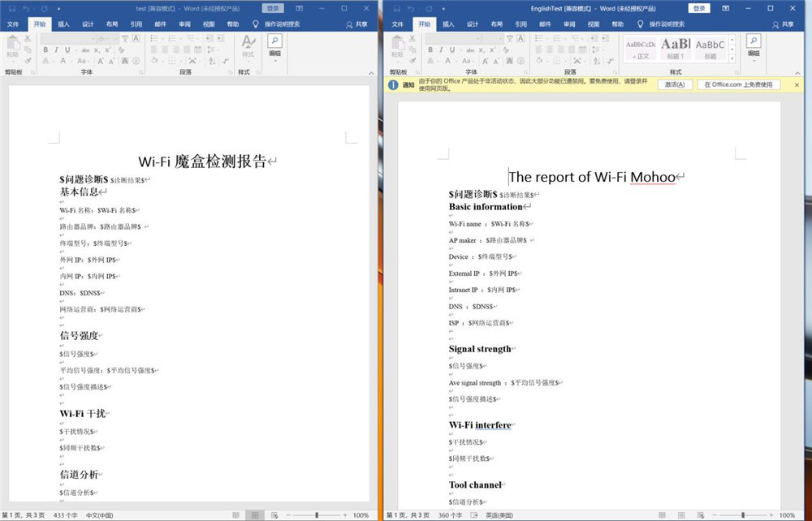Open 插入 Insert tab in test window
Screen dimensions: 812x521
pos(63,24)
